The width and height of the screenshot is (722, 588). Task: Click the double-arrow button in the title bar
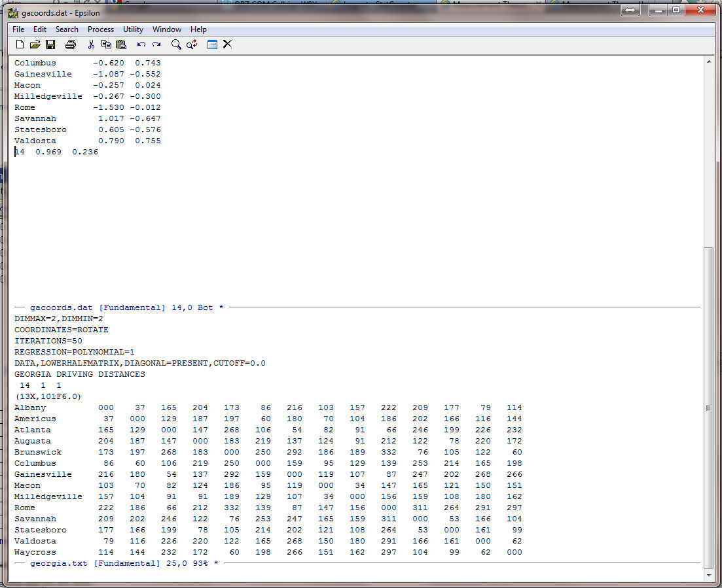pos(630,11)
